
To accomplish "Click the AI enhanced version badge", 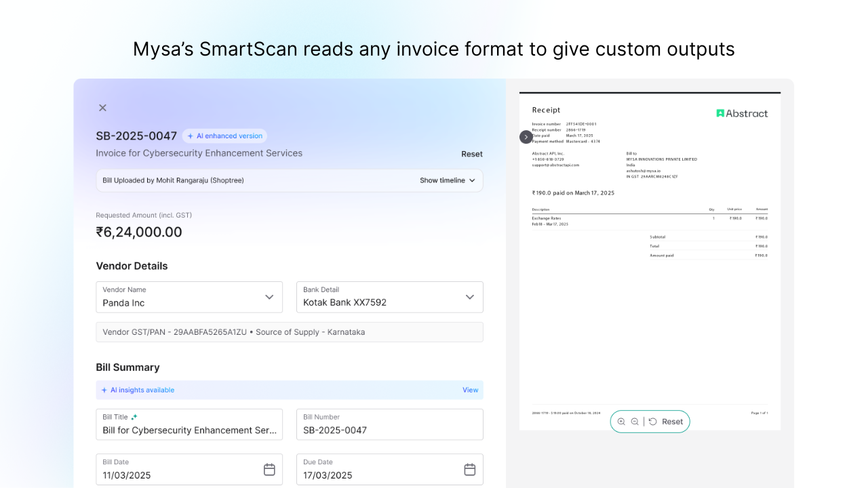I will 224,136.
